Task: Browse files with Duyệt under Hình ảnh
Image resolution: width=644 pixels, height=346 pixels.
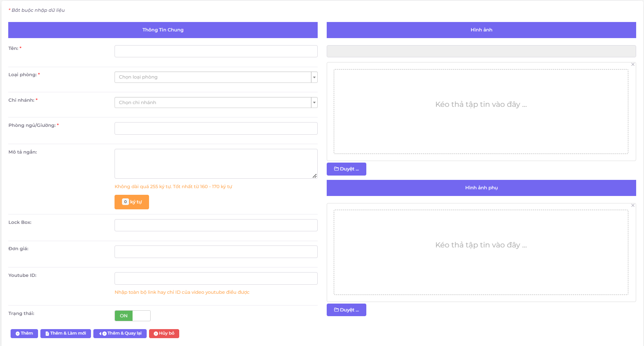Action: [x=346, y=169]
